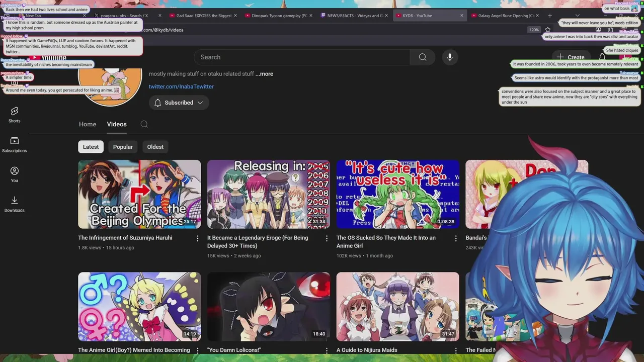
Task: Open a new browser tab with plus button
Action: pos(549,16)
